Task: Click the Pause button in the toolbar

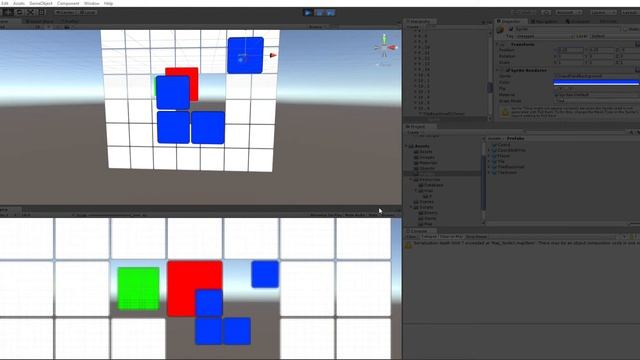Action: (319, 13)
